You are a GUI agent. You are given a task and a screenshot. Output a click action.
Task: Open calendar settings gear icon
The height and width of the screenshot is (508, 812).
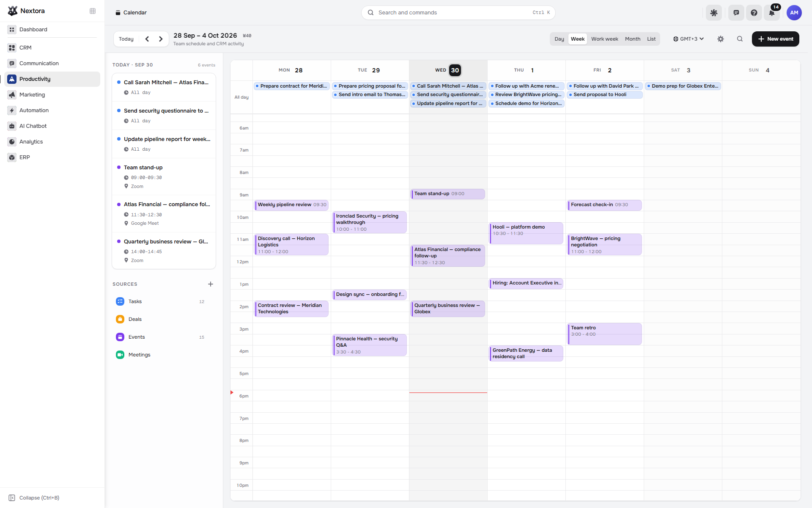pyautogui.click(x=721, y=39)
